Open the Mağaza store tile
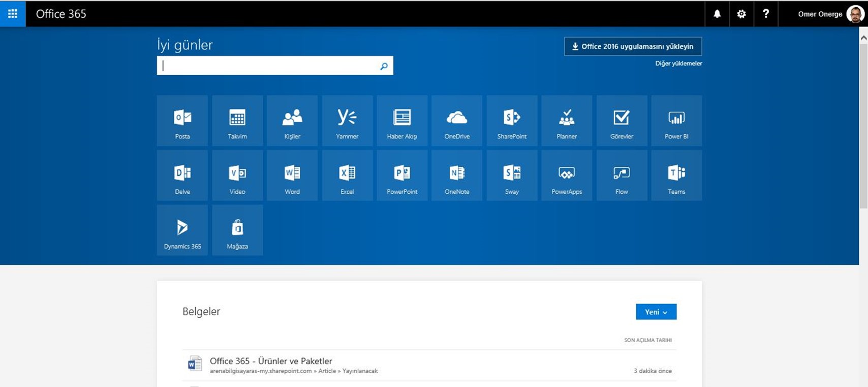This screenshot has width=868, height=387. click(x=237, y=230)
